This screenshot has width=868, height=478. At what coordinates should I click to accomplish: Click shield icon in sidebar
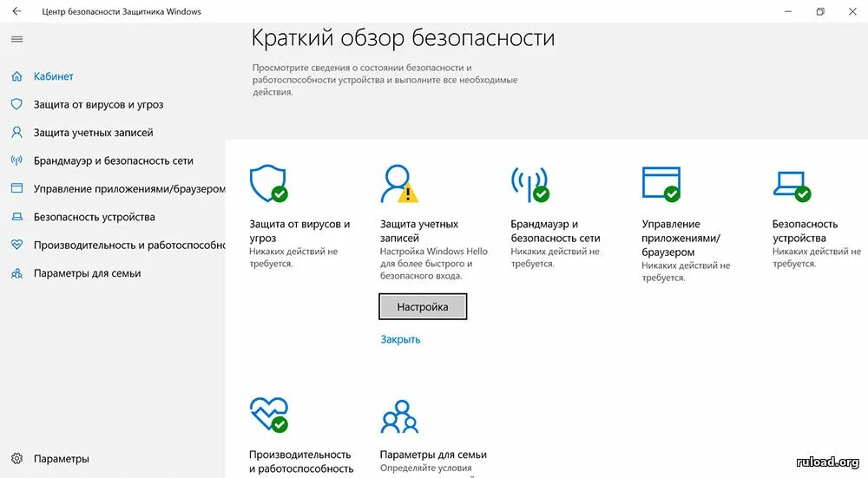tap(17, 104)
